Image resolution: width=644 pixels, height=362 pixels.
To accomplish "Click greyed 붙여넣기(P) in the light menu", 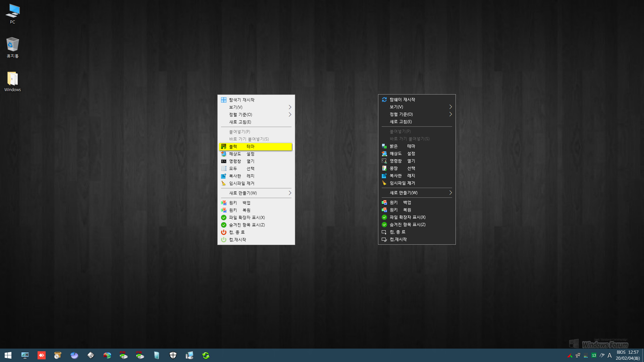I will [256, 132].
